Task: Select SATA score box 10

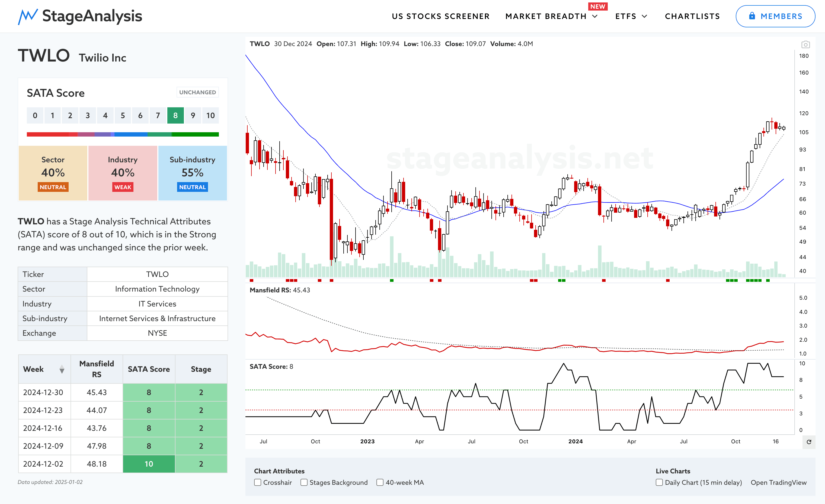Action: pyautogui.click(x=210, y=115)
